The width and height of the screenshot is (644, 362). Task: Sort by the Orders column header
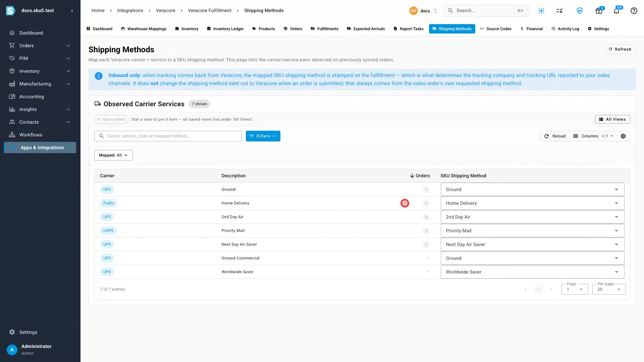(x=420, y=176)
